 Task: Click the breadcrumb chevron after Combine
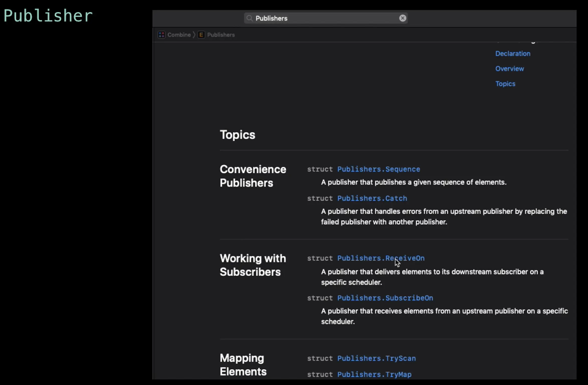pyautogui.click(x=194, y=35)
